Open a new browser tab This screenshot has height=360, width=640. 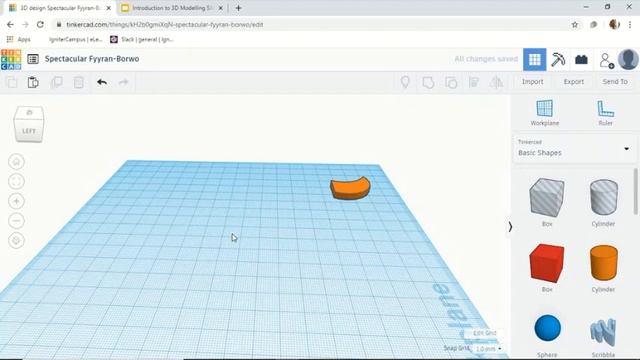(238, 8)
